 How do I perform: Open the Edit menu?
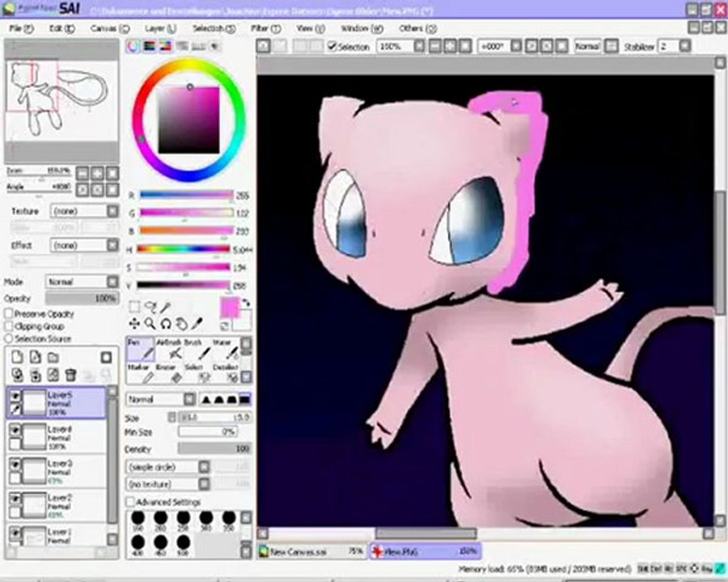coord(61,29)
